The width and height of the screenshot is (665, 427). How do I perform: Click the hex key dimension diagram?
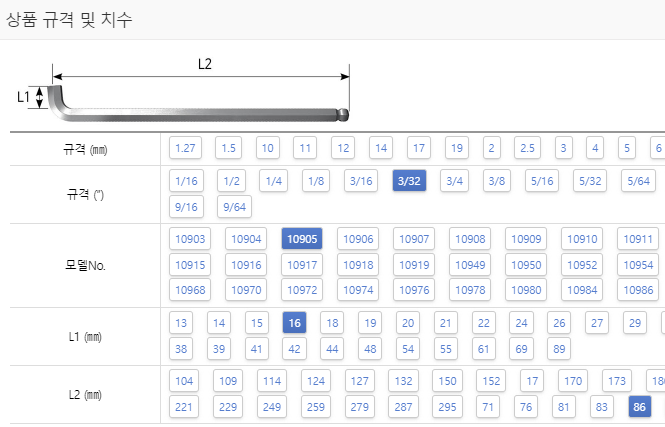pyautogui.click(x=183, y=90)
